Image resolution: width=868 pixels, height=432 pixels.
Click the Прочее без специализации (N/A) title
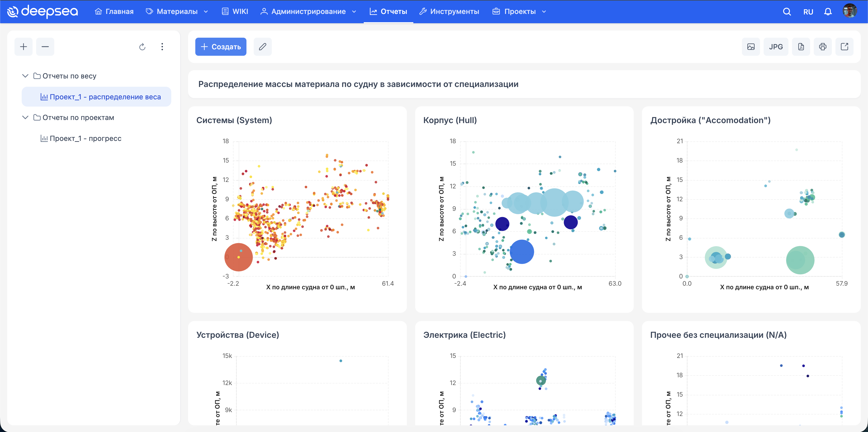pos(718,335)
